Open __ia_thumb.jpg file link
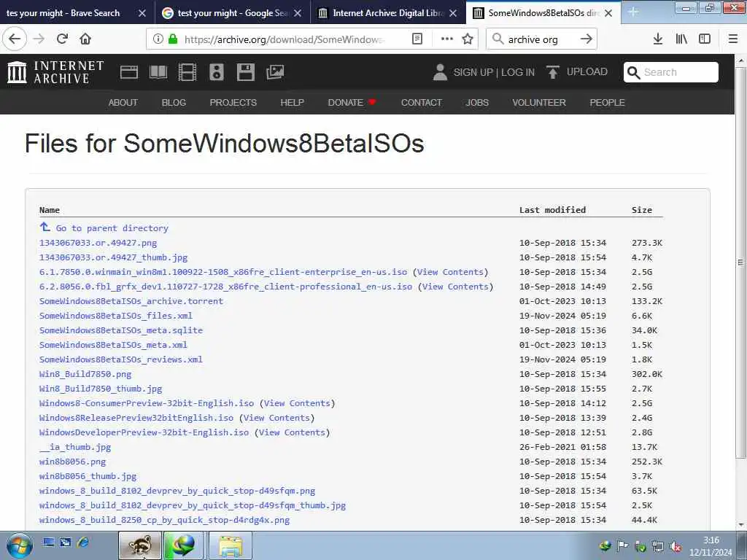The height and width of the screenshot is (560, 747). tap(75, 447)
